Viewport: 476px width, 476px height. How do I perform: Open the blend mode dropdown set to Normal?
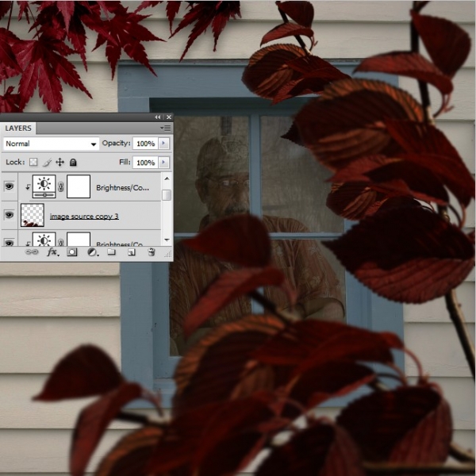coord(51,144)
